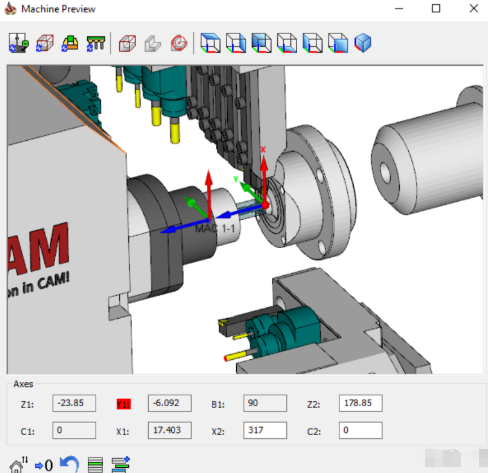Click the list icon with green row
Image resolution: width=488 pixels, height=473 pixels.
click(95, 465)
